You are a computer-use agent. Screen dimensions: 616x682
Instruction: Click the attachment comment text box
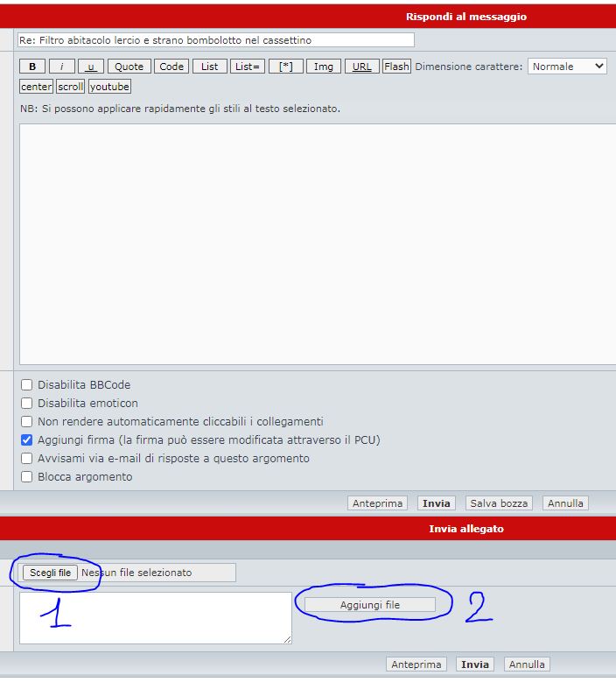[155, 618]
